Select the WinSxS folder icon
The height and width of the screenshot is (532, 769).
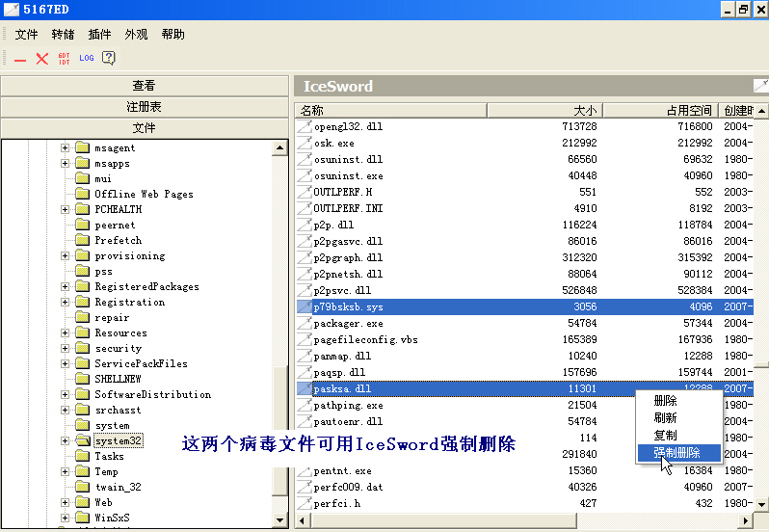point(83,518)
